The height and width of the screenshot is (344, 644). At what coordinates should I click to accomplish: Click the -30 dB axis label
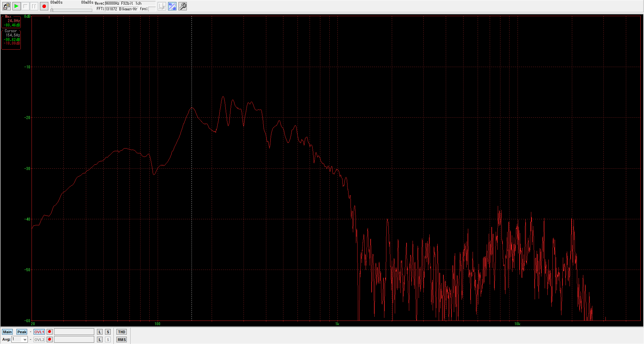click(27, 169)
